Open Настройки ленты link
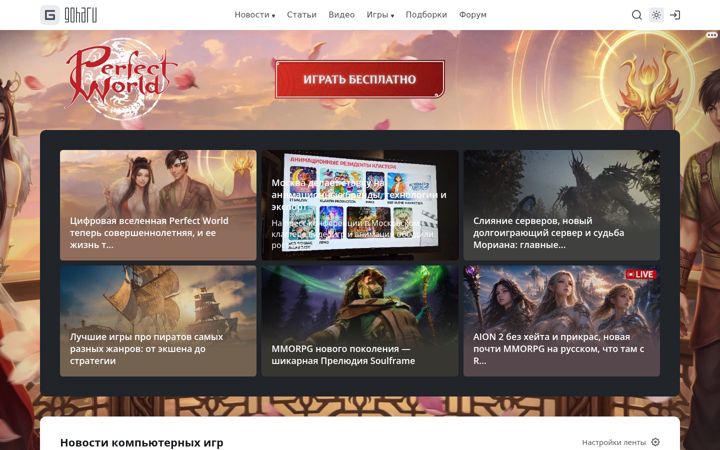 click(613, 442)
